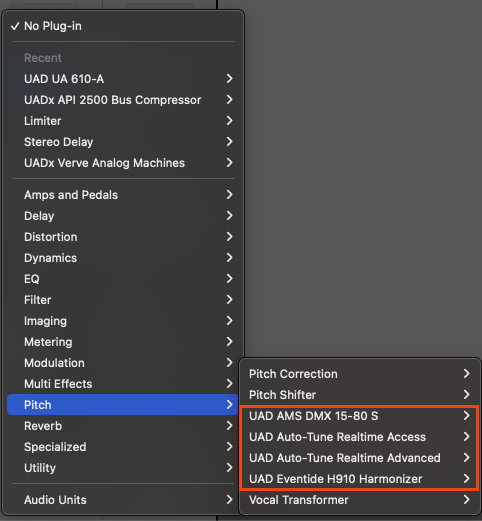This screenshot has height=521, width=482.
Task: Open UAD UA 610-A recent plug-in
Action: point(122,79)
